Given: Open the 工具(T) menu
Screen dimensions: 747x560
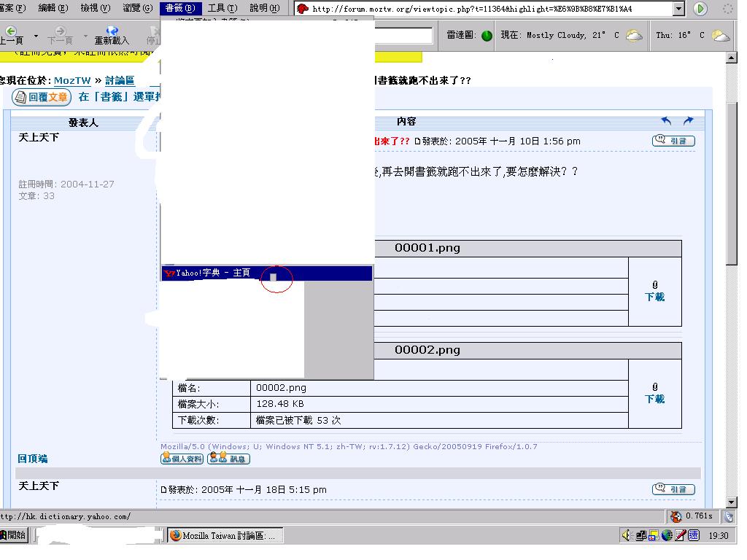Looking at the screenshot, I should tap(222, 8).
